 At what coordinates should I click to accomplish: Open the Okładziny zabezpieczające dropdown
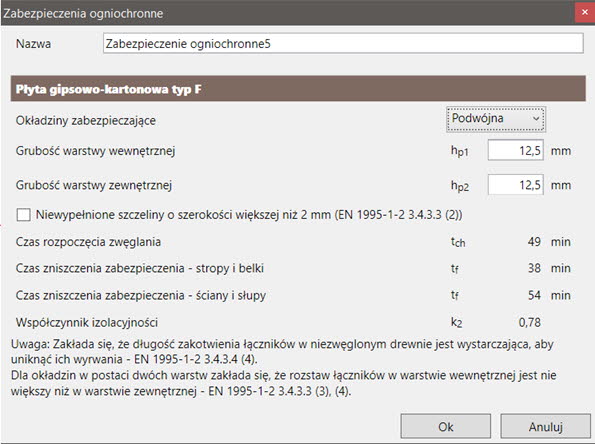coord(496,119)
